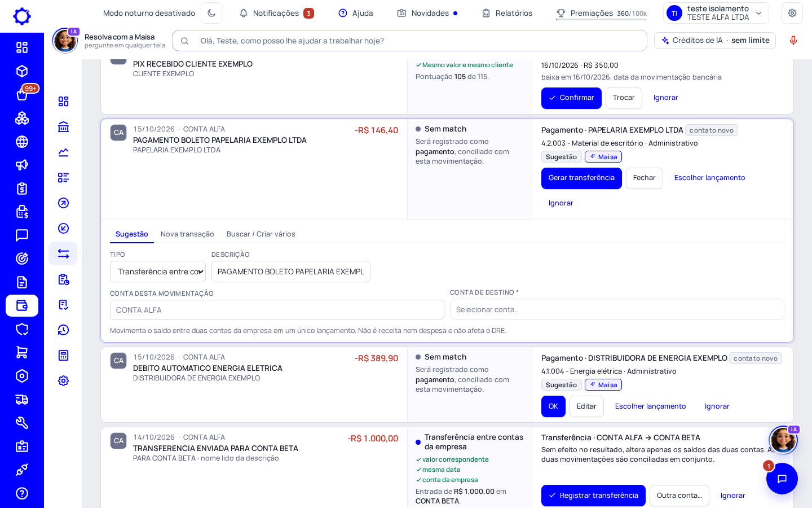Toggle the night mode moon button
Viewport: 812px width, 508px height.
click(x=211, y=13)
